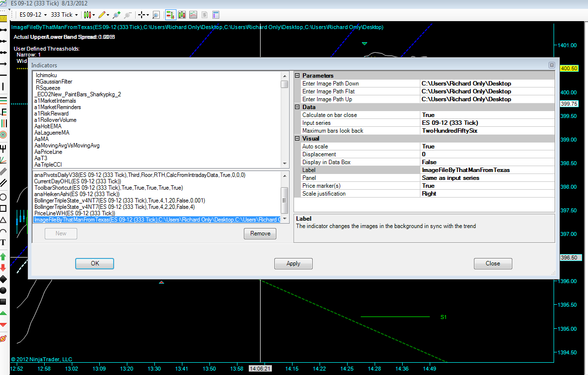Open the 333 Tick interval dropdown

(x=64, y=15)
